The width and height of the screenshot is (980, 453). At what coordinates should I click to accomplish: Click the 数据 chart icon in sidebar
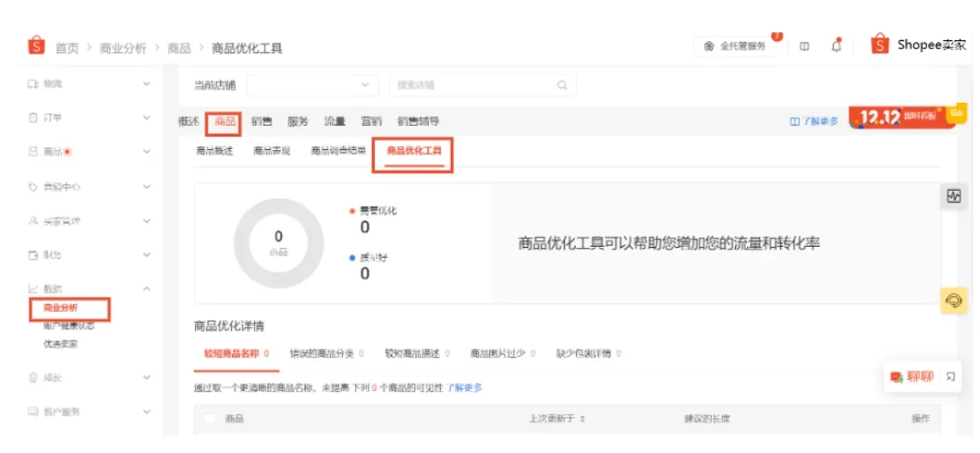click(x=33, y=289)
